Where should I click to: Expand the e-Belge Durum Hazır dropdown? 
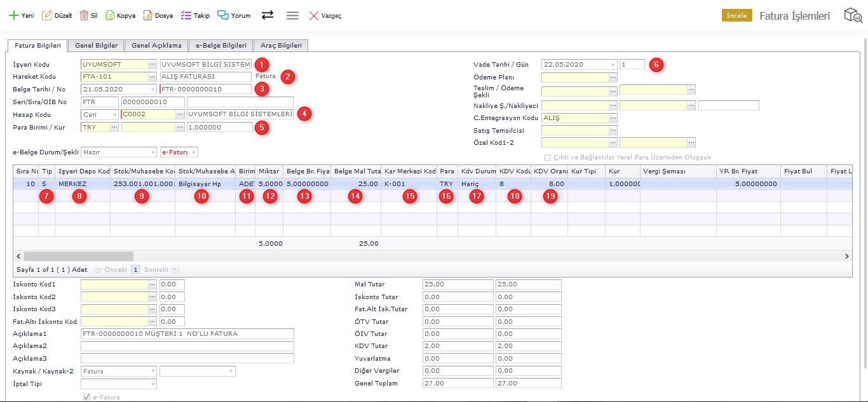point(153,152)
